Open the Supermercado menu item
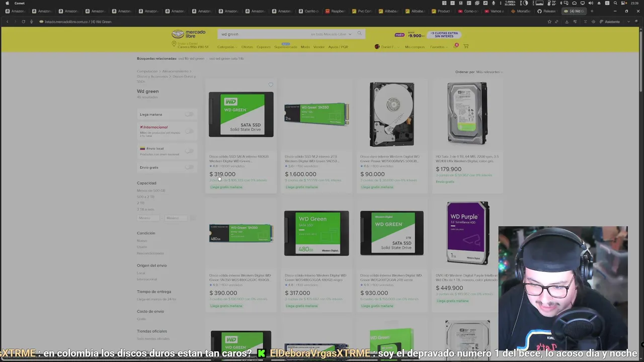The image size is (644, 362). [x=285, y=47]
